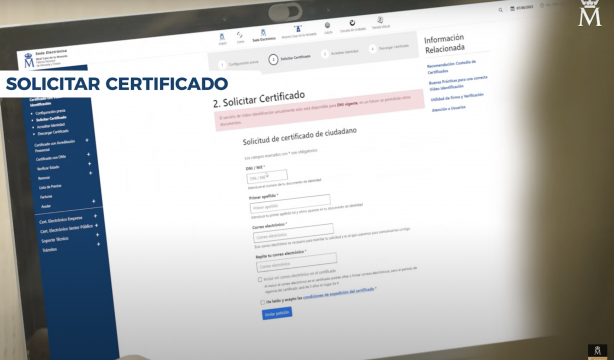Open the condiciones de expedición del certificado link

pyautogui.click(x=339, y=293)
